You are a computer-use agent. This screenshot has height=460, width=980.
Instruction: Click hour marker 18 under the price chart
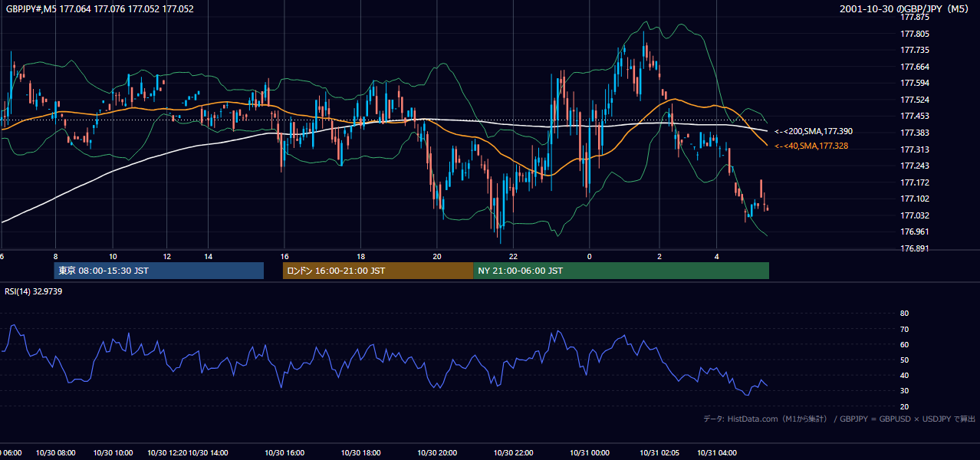coord(360,256)
